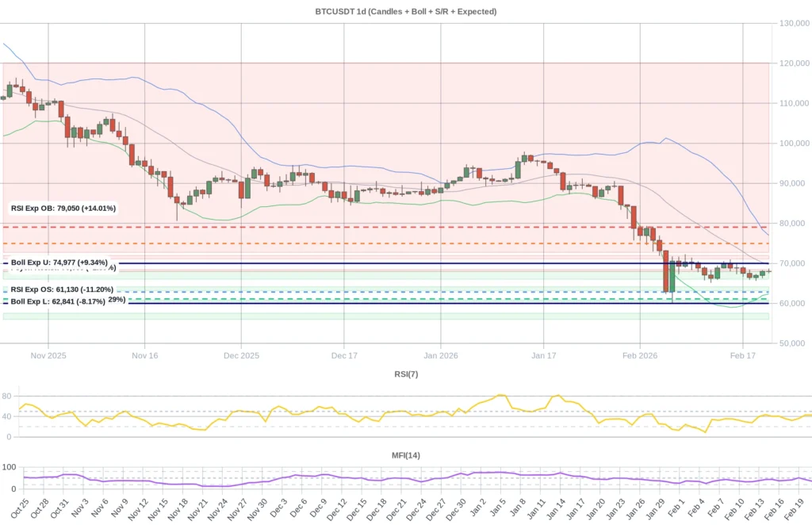Click the Jan 2026 axis tick label
This screenshot has height=525, width=812.
[441, 355]
